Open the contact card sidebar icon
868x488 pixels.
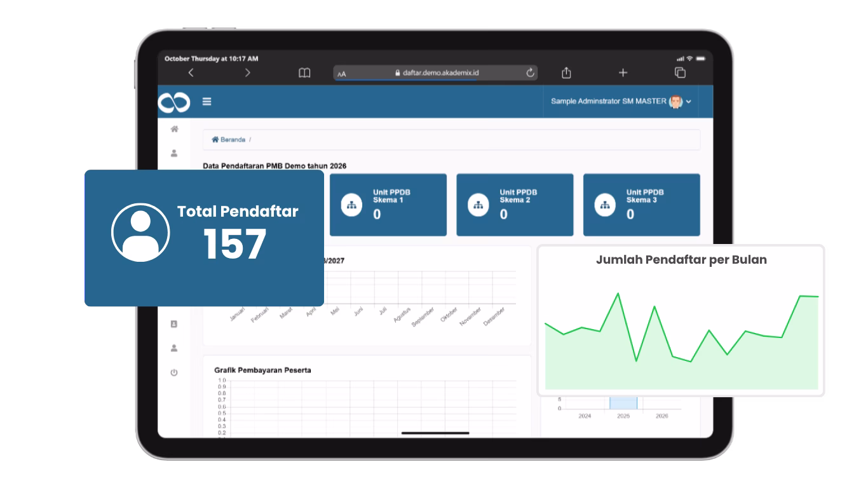pyautogui.click(x=174, y=324)
